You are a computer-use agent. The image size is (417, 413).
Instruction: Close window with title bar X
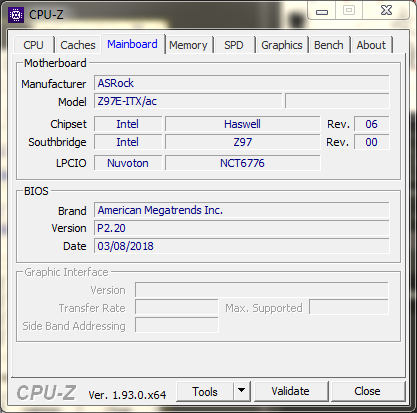pos(386,11)
